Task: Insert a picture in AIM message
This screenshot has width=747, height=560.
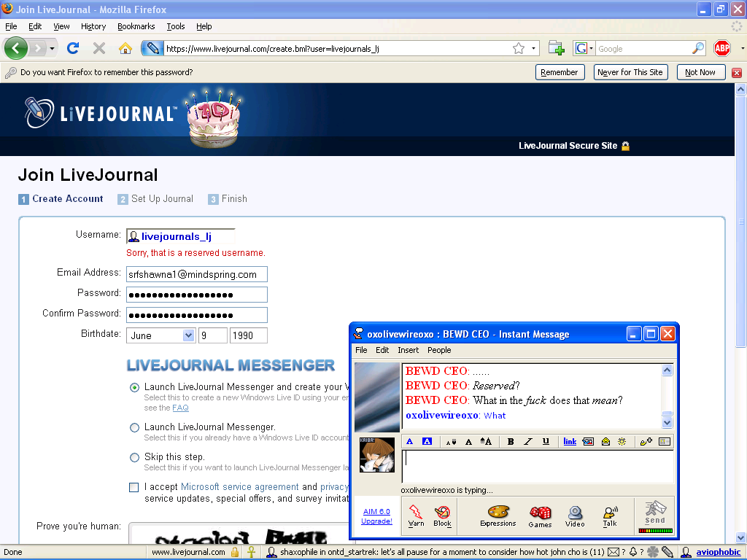Action: (589, 441)
